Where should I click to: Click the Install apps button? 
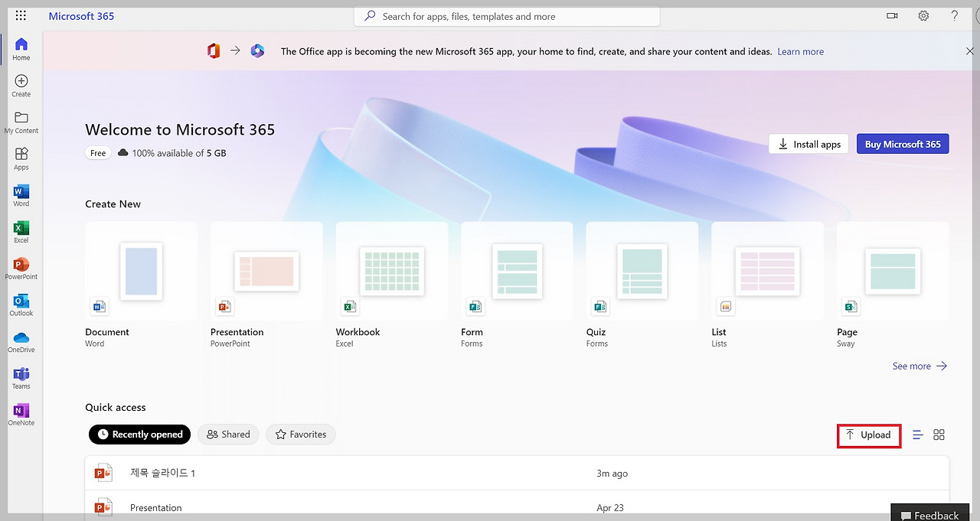[808, 144]
